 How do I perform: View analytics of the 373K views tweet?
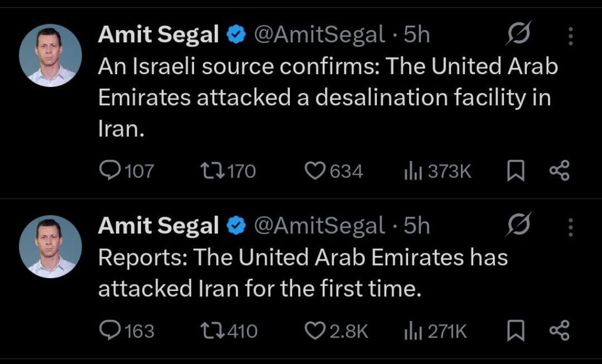(410, 171)
